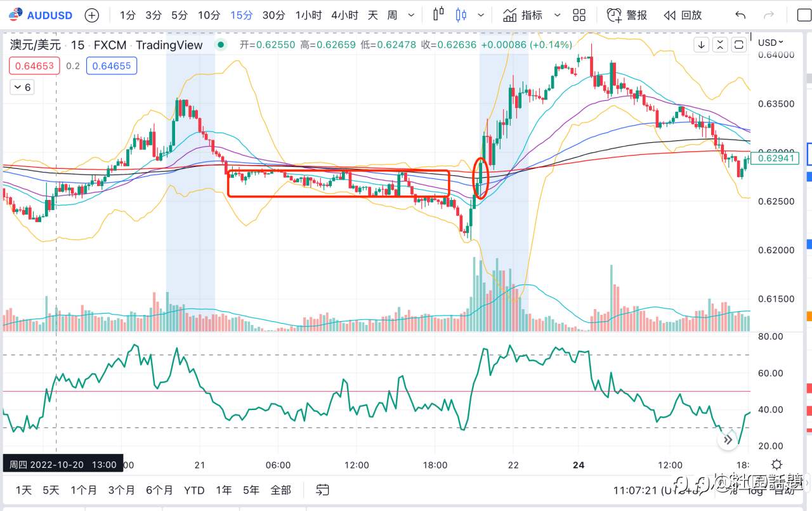This screenshot has width=812, height=511.
Task: Choose the bar chart style icon
Action: click(438, 15)
